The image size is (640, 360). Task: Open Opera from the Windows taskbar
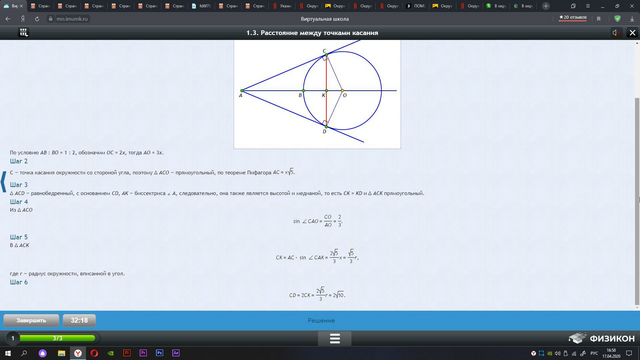(x=94, y=353)
